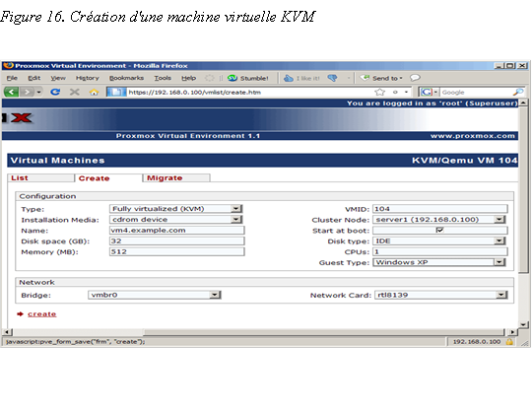Click the Firefox icon in title bar
This screenshot has width=532, height=413.
click(x=9, y=65)
